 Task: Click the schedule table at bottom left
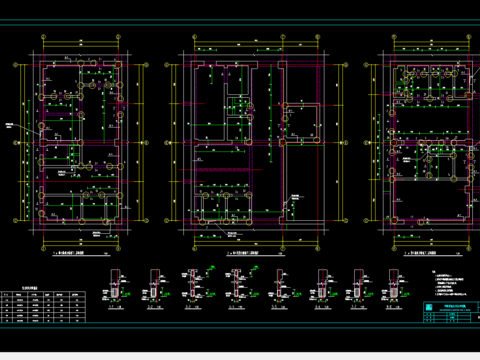tap(43, 307)
